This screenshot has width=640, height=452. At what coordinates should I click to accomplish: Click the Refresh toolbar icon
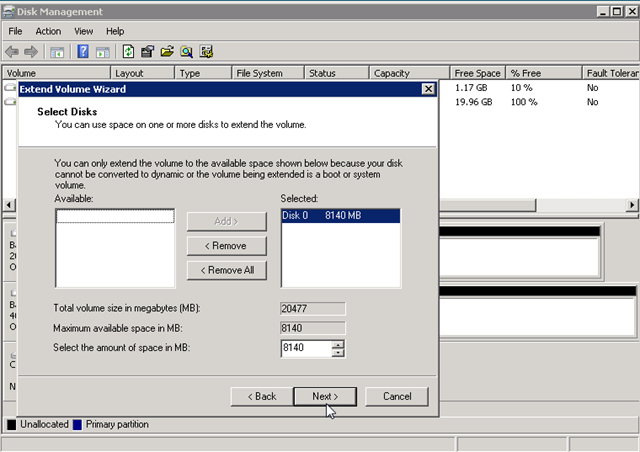point(128,52)
